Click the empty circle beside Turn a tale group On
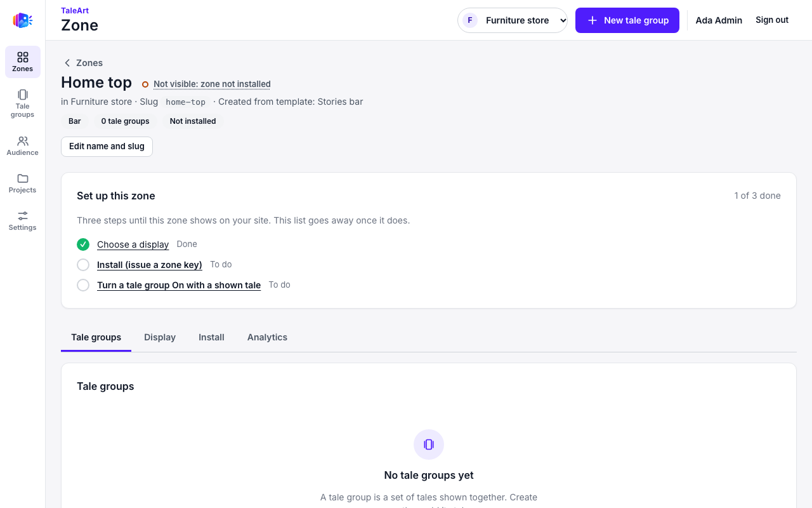The height and width of the screenshot is (508, 812). pos(83,285)
